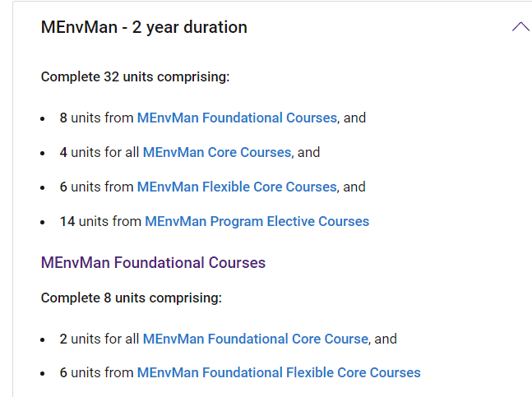Click the bold 6 before MEnvMan Flexible Core Courses

coord(63,187)
